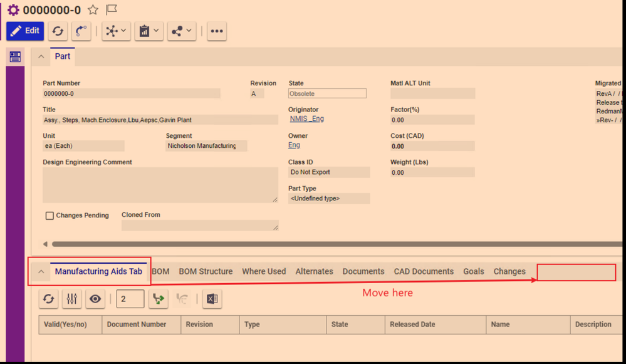Open the three-dot more actions menu
Screen dimensions: 626x364
[x=217, y=31]
